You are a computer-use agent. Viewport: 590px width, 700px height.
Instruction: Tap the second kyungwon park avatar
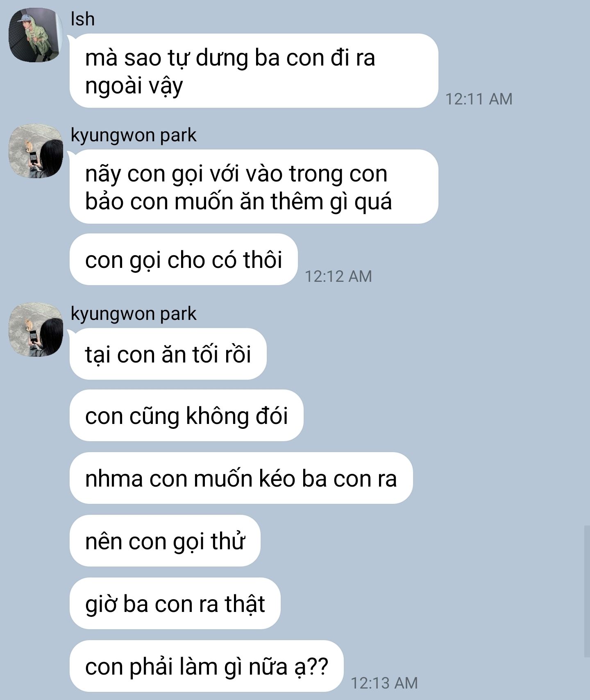[x=36, y=330]
